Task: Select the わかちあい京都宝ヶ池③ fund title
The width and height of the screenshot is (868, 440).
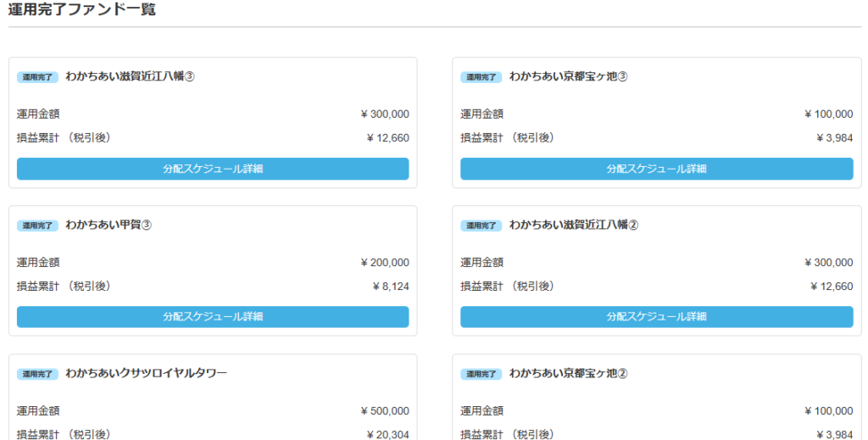Action: (568, 76)
